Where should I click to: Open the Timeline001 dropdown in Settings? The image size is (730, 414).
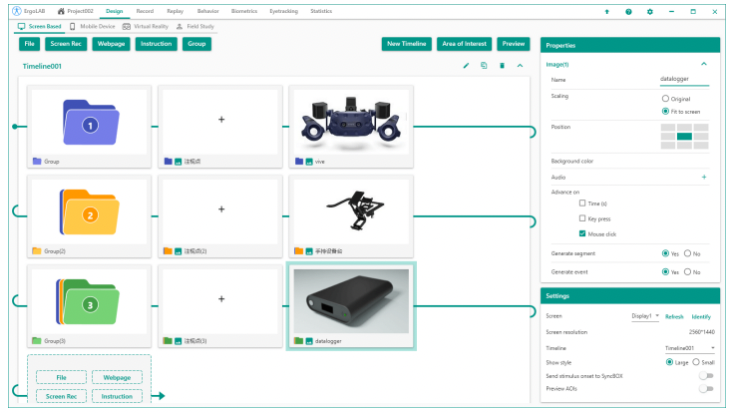tap(691, 347)
